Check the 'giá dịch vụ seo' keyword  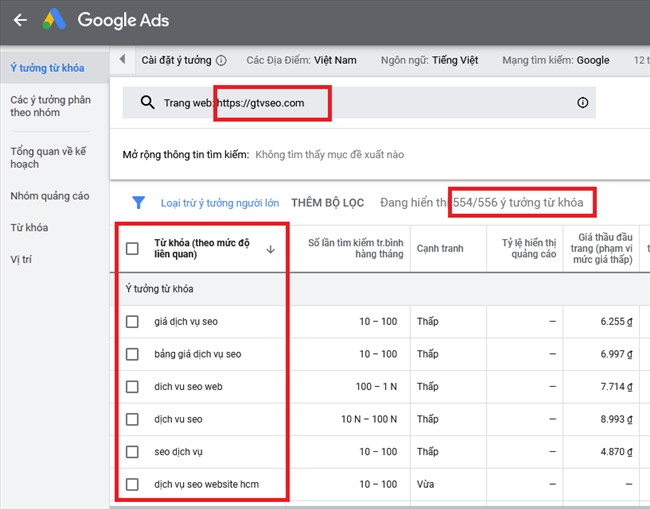point(132,322)
